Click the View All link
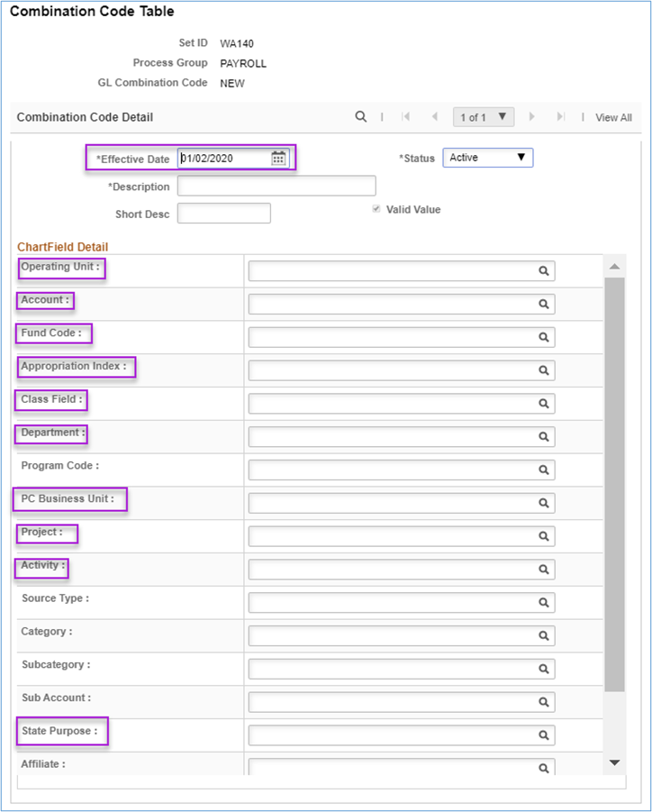Viewport: 652px width, 812px height. coord(613,117)
